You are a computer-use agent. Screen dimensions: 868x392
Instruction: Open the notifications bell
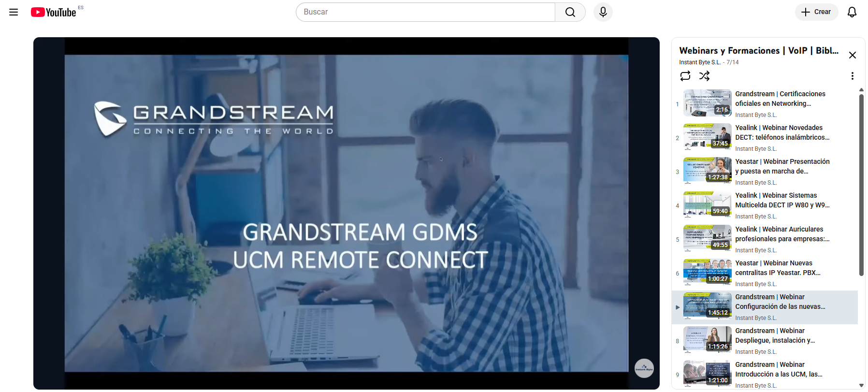(x=852, y=12)
